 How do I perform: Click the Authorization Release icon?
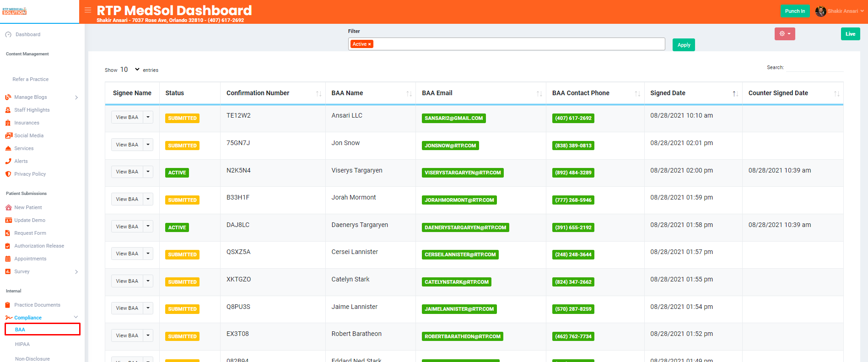pos(8,246)
